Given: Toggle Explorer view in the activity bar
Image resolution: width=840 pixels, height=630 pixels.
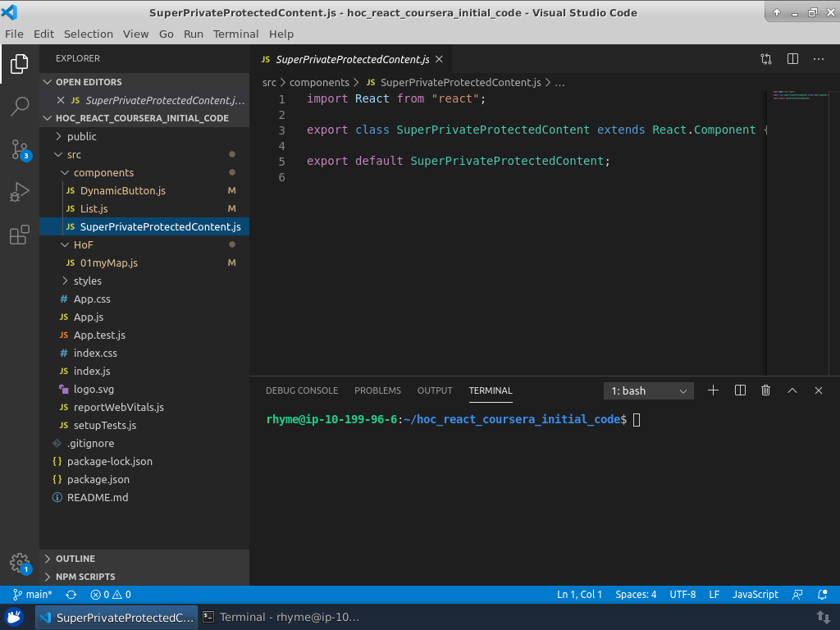Looking at the screenshot, I should pyautogui.click(x=20, y=63).
